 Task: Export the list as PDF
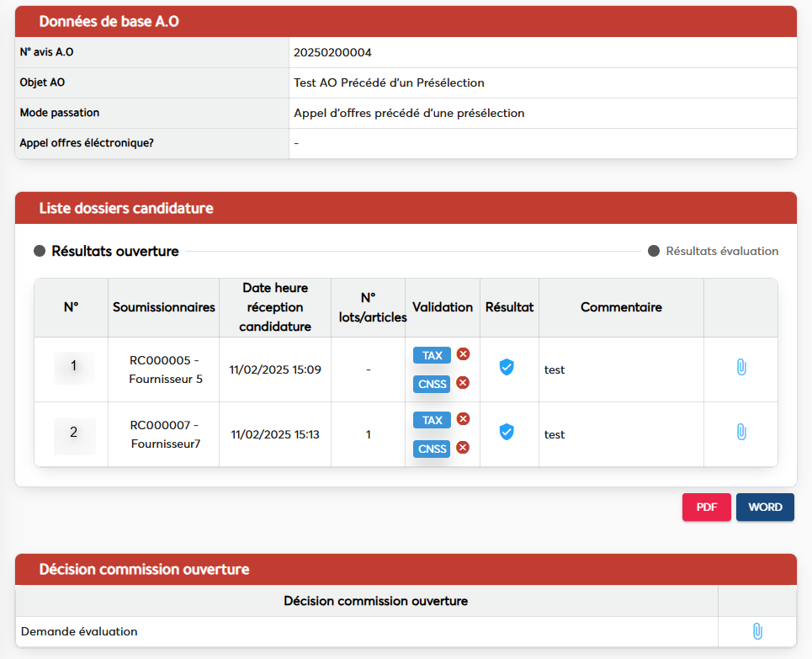tap(706, 508)
